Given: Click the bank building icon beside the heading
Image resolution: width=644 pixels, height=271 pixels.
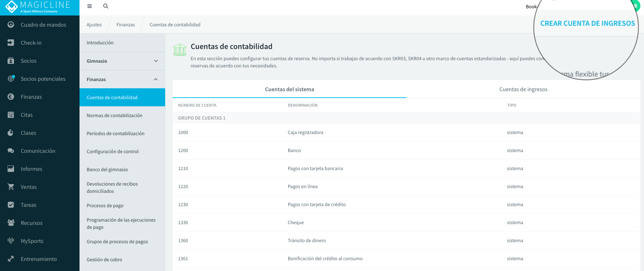Looking at the screenshot, I should pos(180,50).
